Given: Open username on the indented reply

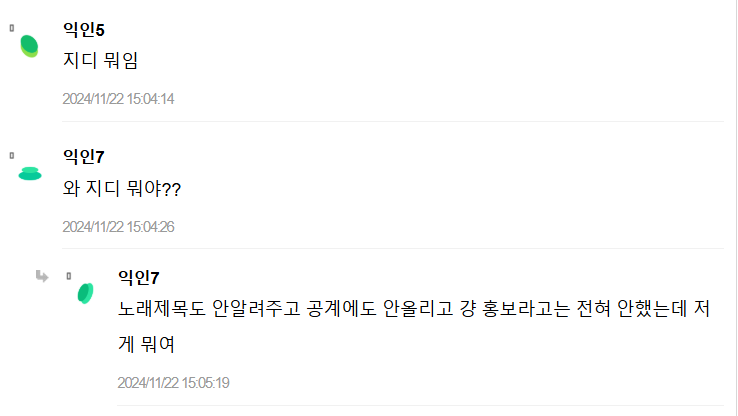Looking at the screenshot, I should [139, 277].
